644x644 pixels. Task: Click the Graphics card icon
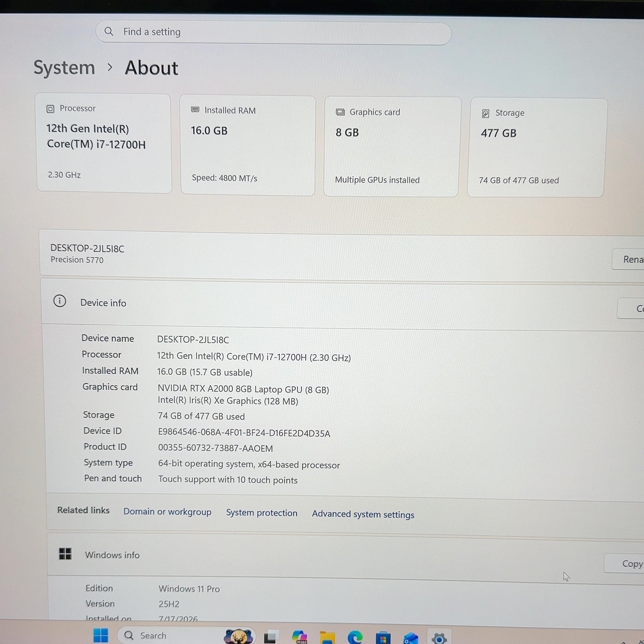click(x=340, y=112)
